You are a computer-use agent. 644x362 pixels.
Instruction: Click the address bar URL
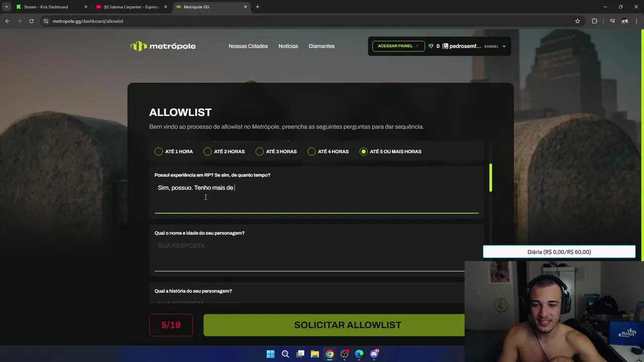point(88,21)
